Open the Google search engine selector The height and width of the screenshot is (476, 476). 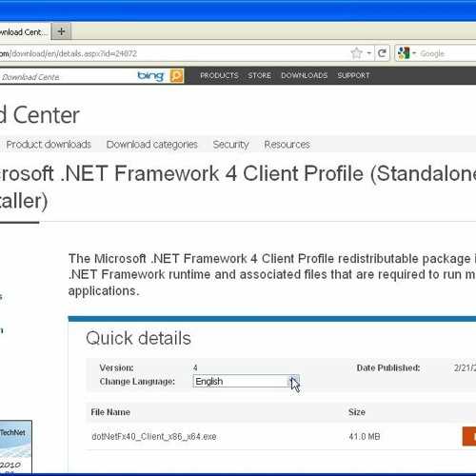tap(407, 53)
